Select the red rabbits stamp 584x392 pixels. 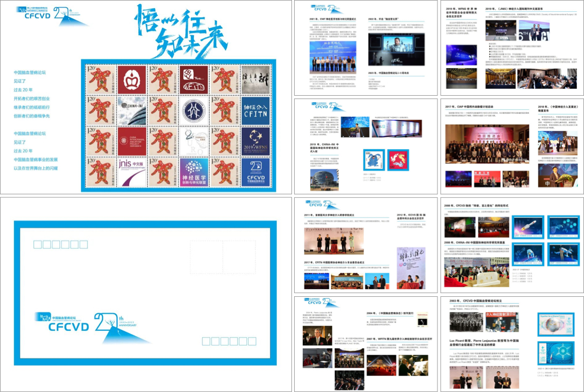click(x=398, y=160)
